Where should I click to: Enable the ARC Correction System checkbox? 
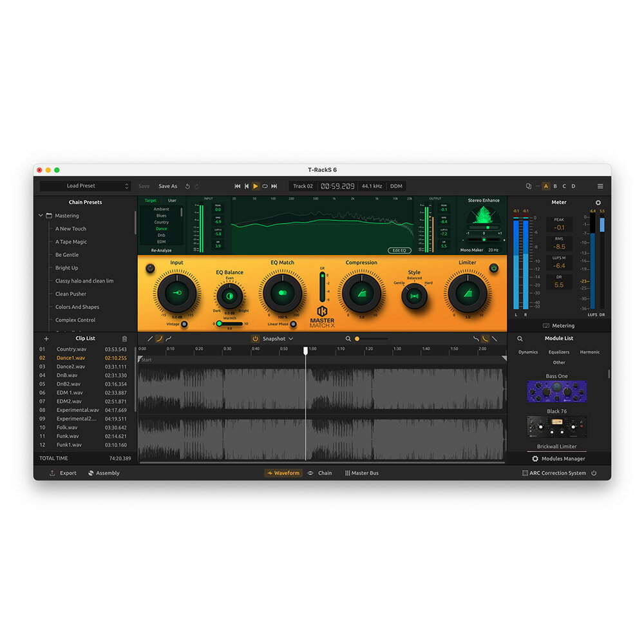526,473
